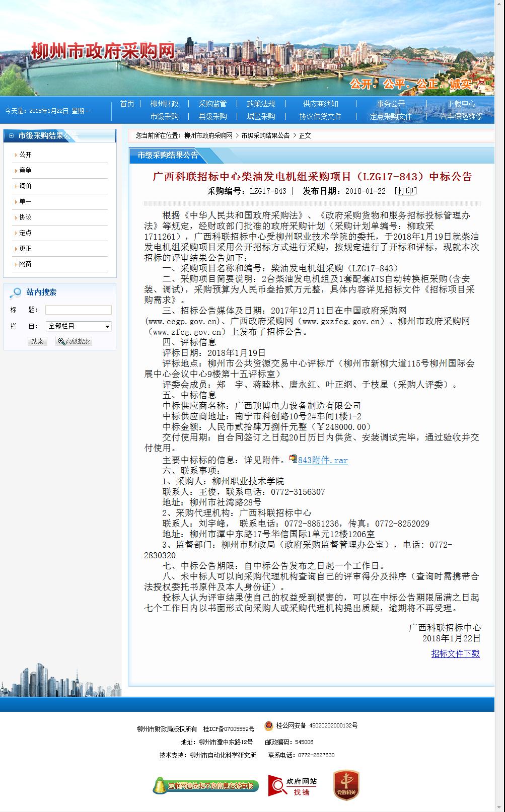Image resolution: width=505 pixels, height=812 pixels.
Task: Click the 采购编号 LZG17-843 text
Action: click(x=247, y=191)
